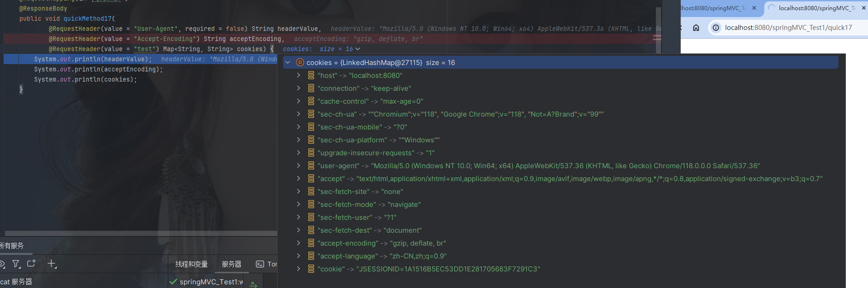
Task: Switch to the 服务器 tab
Action: pyautogui.click(x=231, y=264)
